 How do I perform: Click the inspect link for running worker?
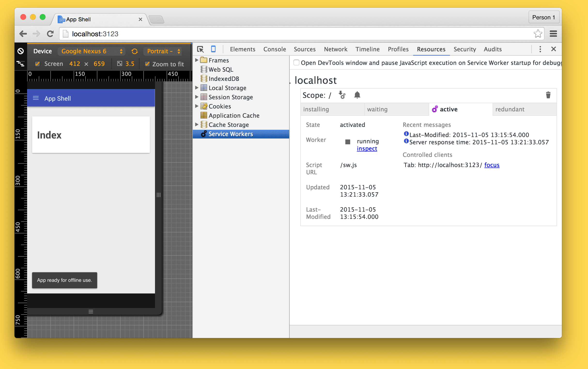click(x=366, y=148)
